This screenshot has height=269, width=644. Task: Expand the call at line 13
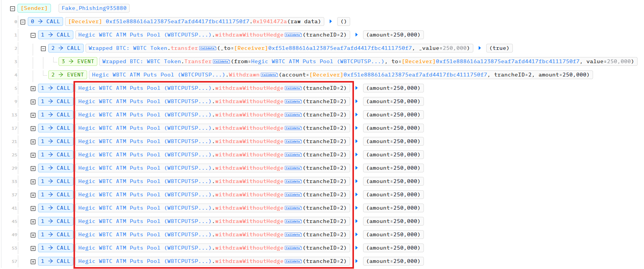tap(33, 115)
